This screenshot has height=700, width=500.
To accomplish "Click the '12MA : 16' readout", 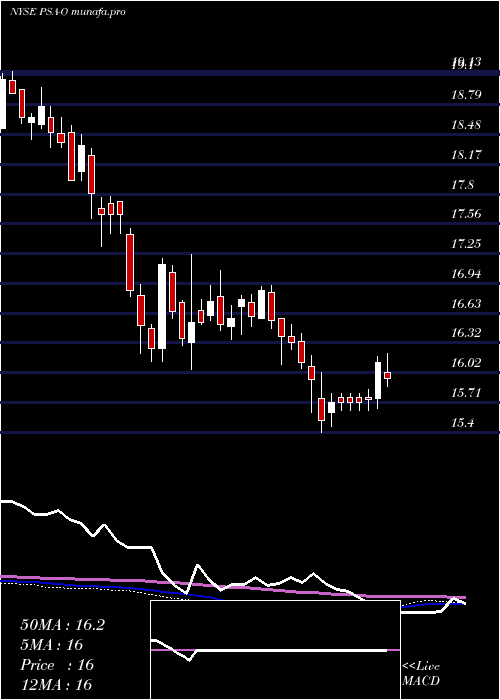I will pos(56,684).
